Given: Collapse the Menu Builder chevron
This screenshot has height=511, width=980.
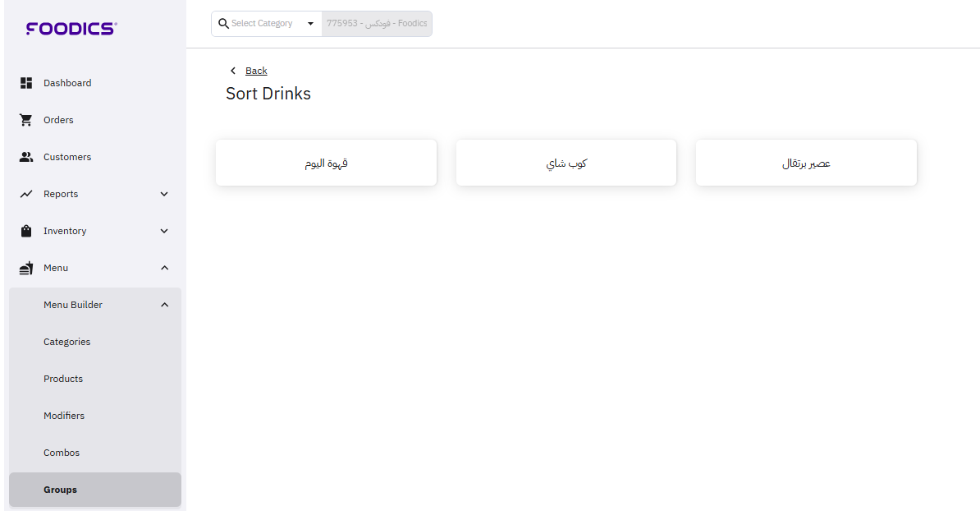Looking at the screenshot, I should point(164,305).
